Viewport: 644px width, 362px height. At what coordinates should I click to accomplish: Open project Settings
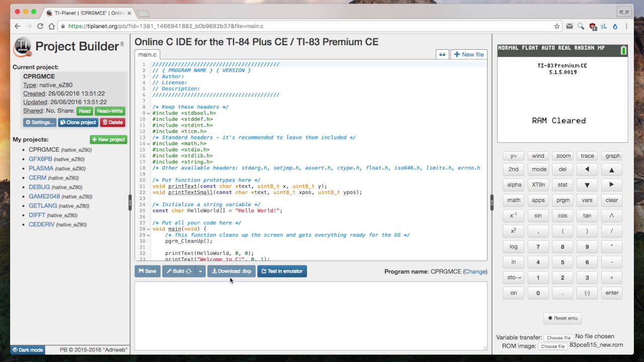click(39, 122)
